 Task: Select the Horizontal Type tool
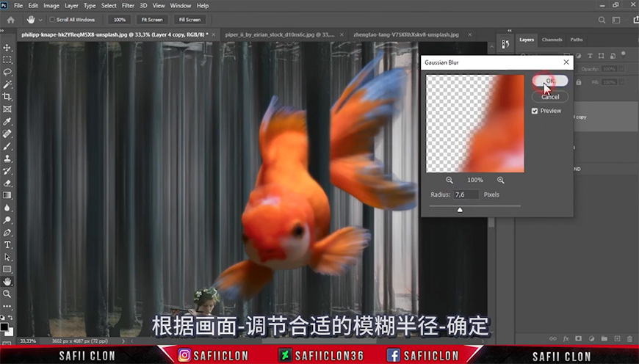coord(7,244)
